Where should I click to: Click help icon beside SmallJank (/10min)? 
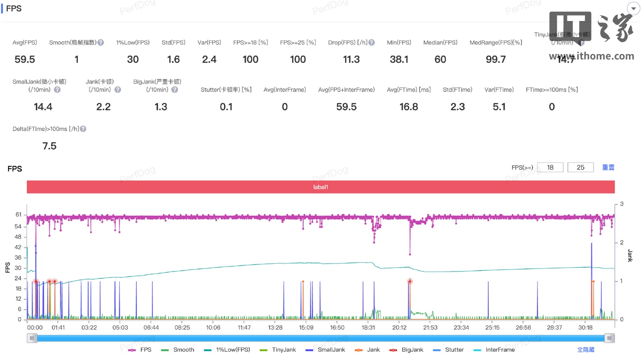(57, 90)
